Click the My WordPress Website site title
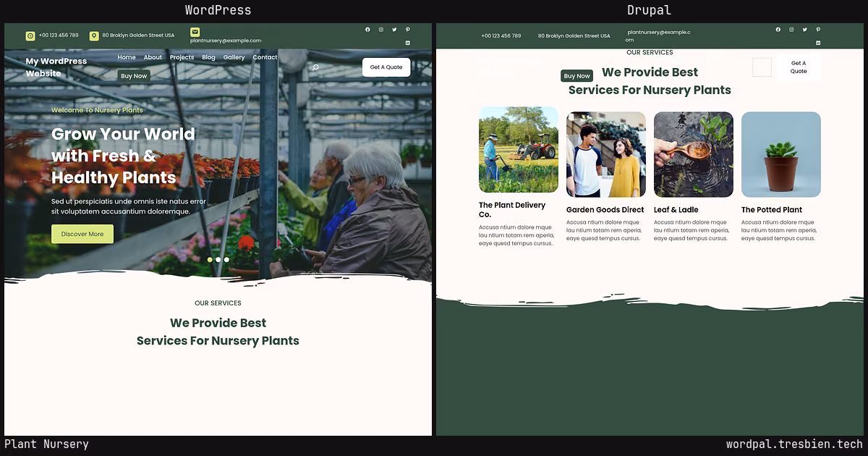This screenshot has width=868, height=456. [56, 67]
